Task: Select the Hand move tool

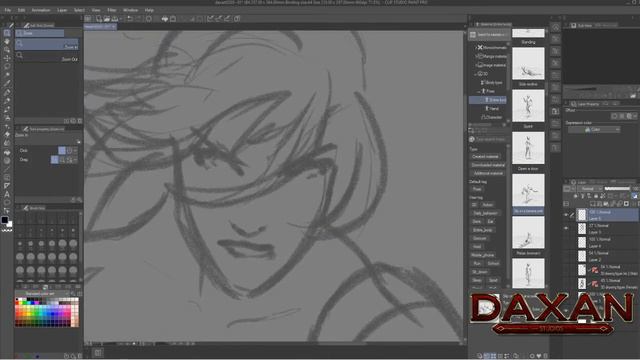Action: click(x=7, y=41)
